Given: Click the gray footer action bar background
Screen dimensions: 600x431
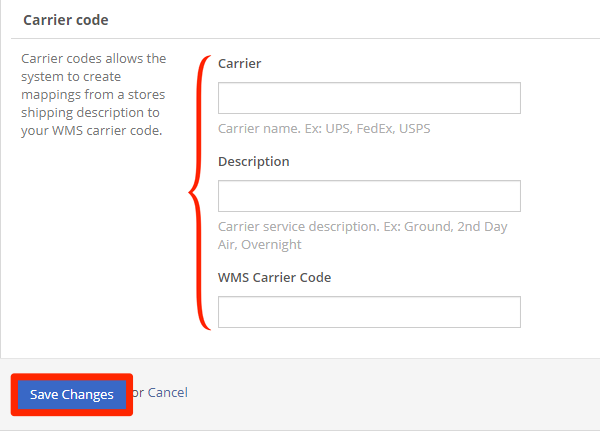Looking at the screenshot, I should [x=383, y=394].
